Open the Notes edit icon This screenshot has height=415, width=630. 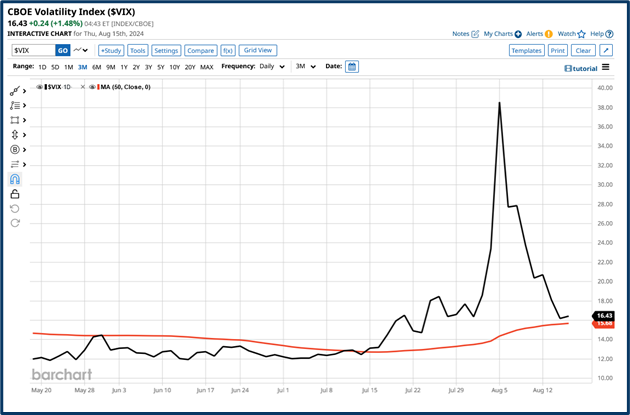point(475,34)
